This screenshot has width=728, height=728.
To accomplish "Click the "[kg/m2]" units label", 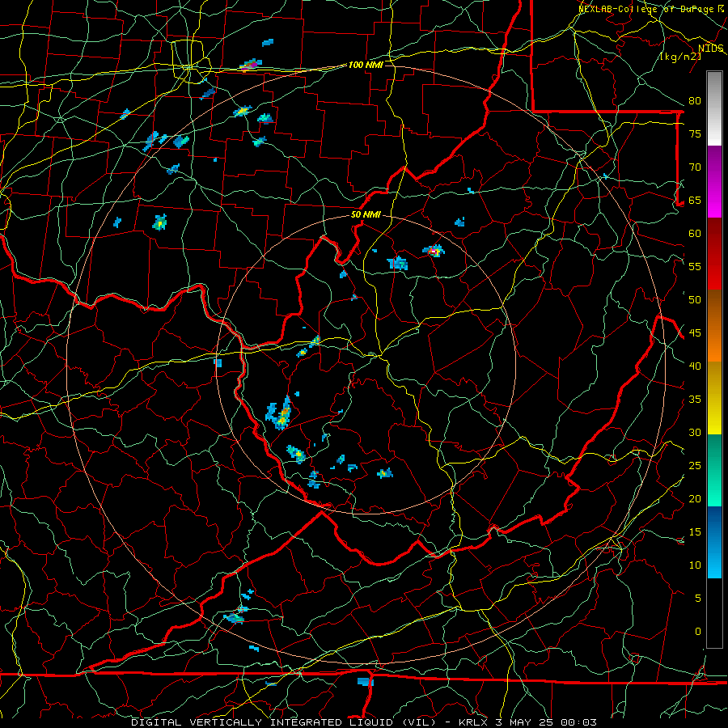I will 680,57.
